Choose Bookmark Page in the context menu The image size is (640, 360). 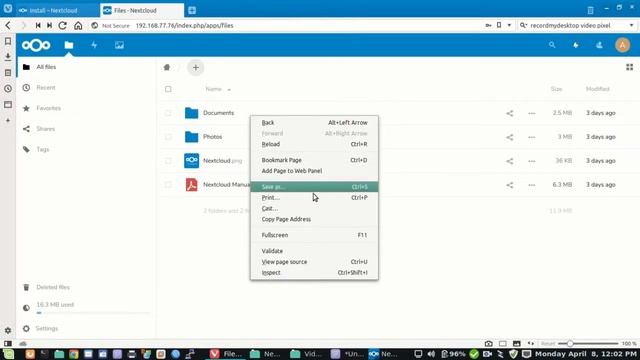(x=314, y=160)
